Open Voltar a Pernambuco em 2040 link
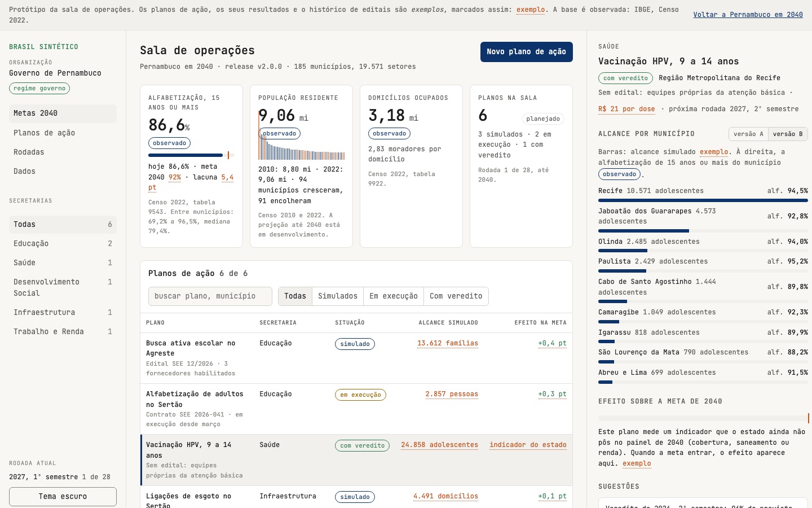This screenshot has width=812, height=508. (748, 15)
